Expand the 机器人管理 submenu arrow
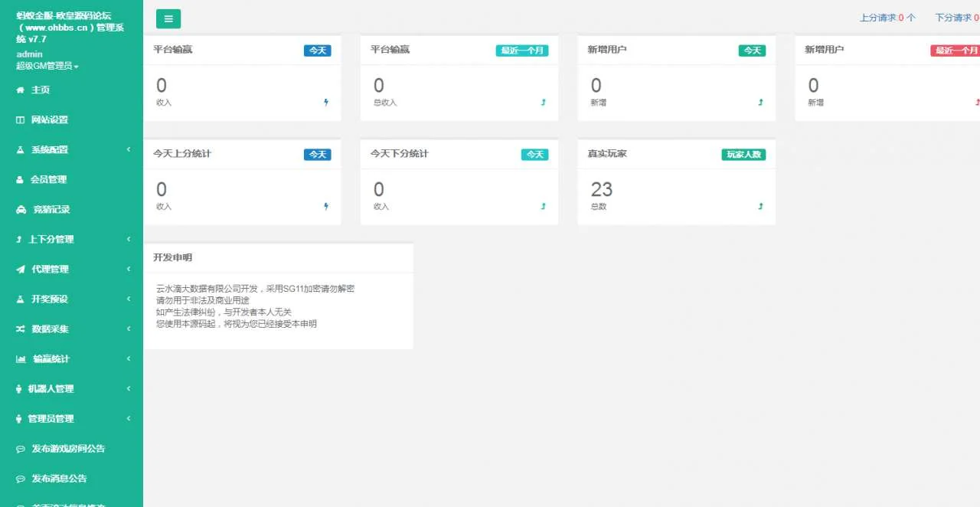This screenshot has height=507, width=980. [x=129, y=389]
